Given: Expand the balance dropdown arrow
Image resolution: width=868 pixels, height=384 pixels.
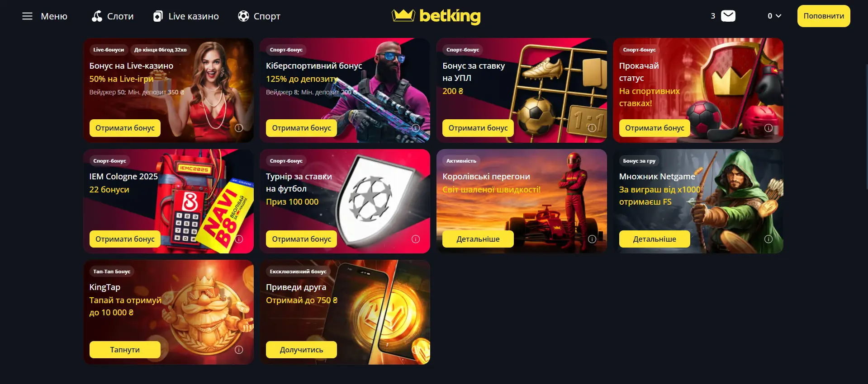Looking at the screenshot, I should point(778,16).
